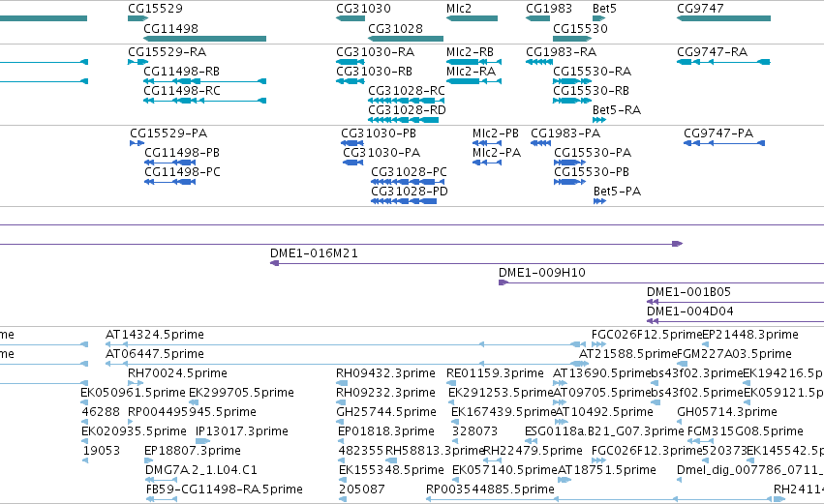Select the CG9747-PA protein label

tap(718, 133)
